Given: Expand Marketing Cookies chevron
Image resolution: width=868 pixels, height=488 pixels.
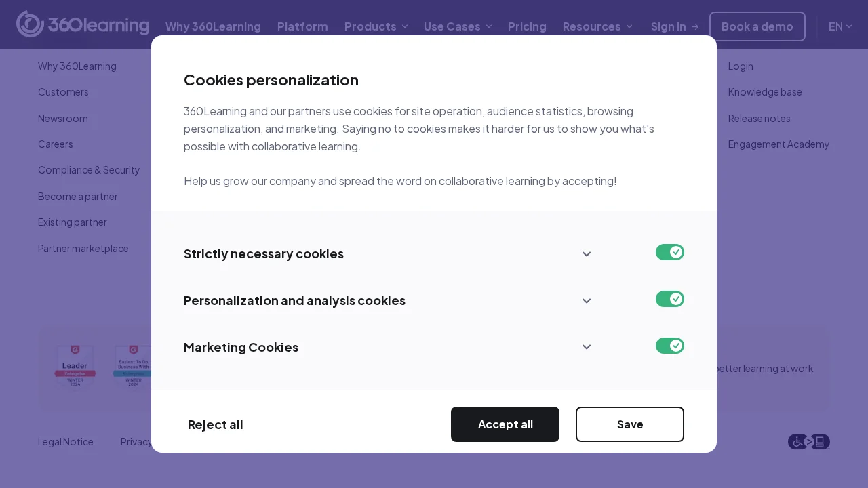Looking at the screenshot, I should coord(587,347).
